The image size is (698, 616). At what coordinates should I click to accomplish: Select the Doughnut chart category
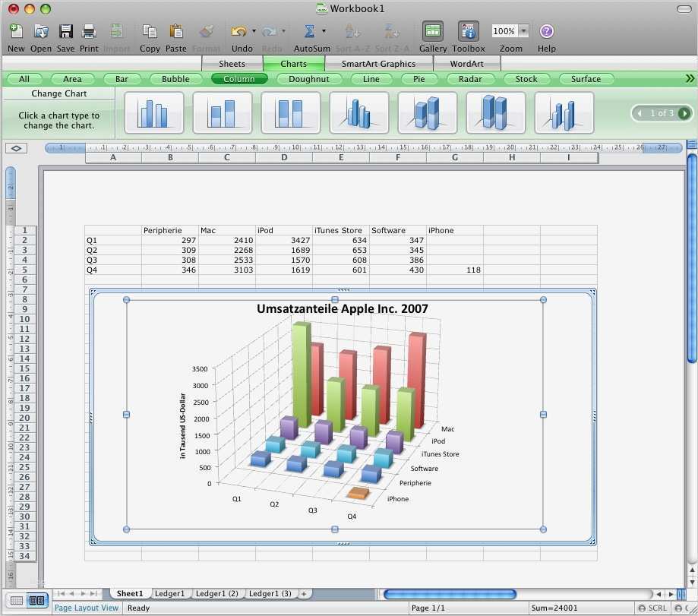click(309, 79)
